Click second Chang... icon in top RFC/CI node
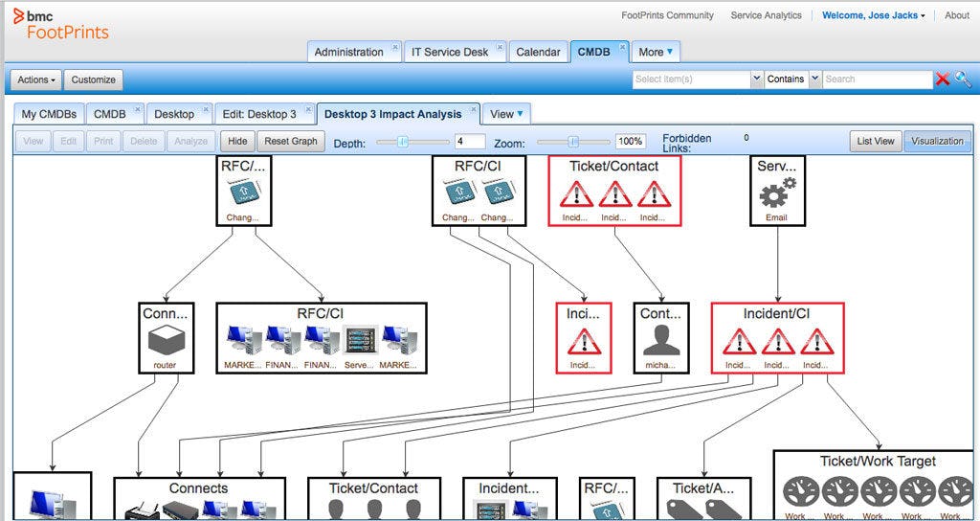This screenshot has height=521, width=980. pos(498,192)
